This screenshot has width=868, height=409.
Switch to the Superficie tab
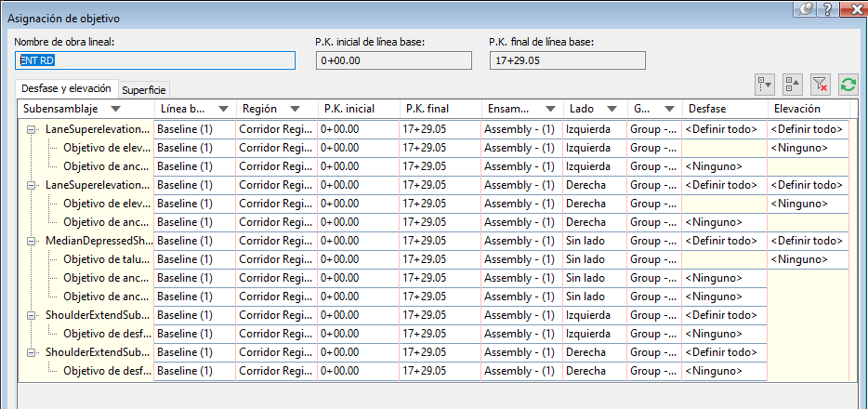click(144, 89)
